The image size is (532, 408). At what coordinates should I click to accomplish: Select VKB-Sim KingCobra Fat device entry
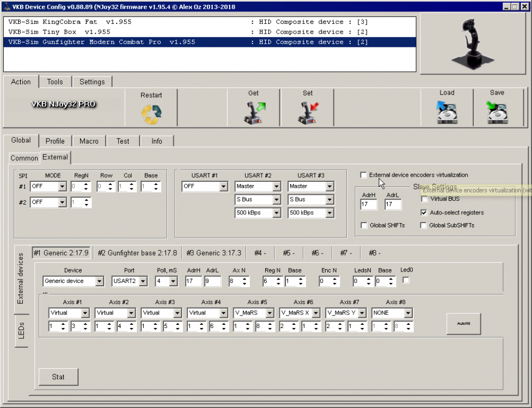(70, 22)
